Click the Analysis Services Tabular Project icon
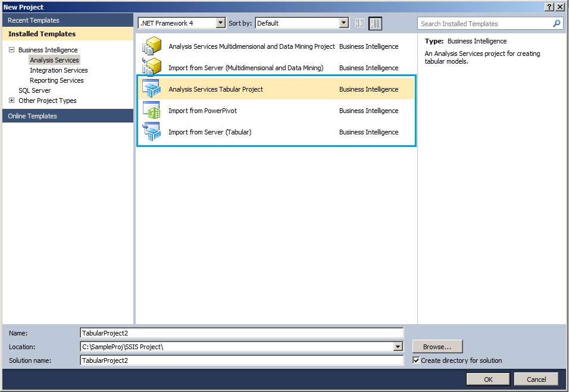 (152, 89)
